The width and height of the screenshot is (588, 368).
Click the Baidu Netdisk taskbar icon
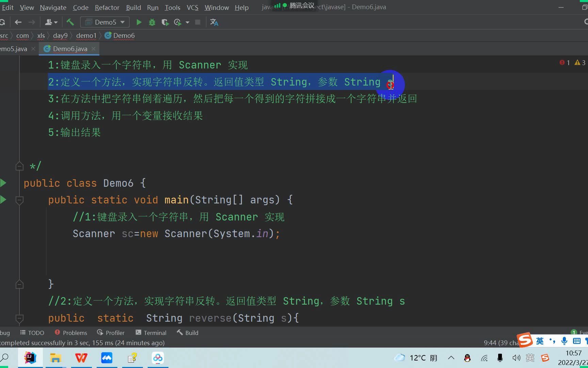click(158, 358)
